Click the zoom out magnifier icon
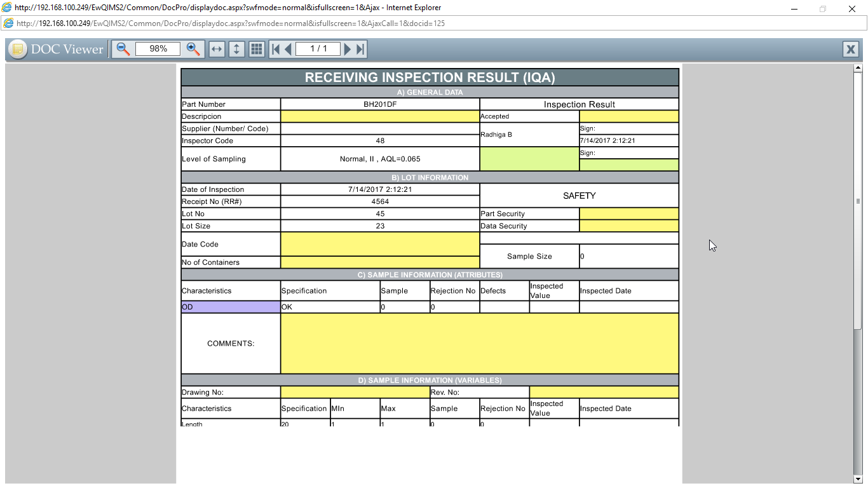The image size is (868, 488). pyautogui.click(x=123, y=49)
